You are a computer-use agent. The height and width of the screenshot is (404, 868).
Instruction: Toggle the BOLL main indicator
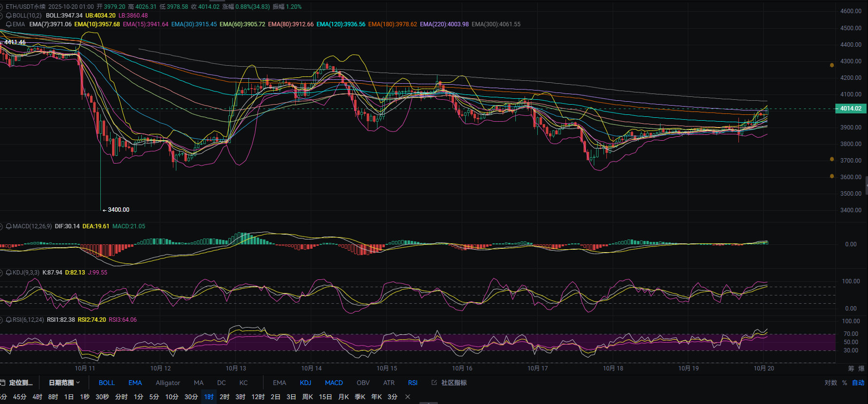[107, 383]
